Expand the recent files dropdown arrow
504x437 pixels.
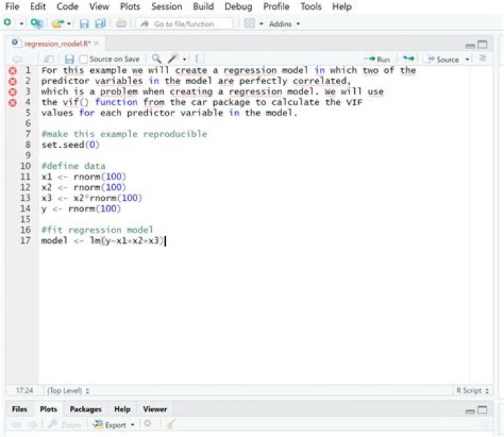[x=69, y=24]
